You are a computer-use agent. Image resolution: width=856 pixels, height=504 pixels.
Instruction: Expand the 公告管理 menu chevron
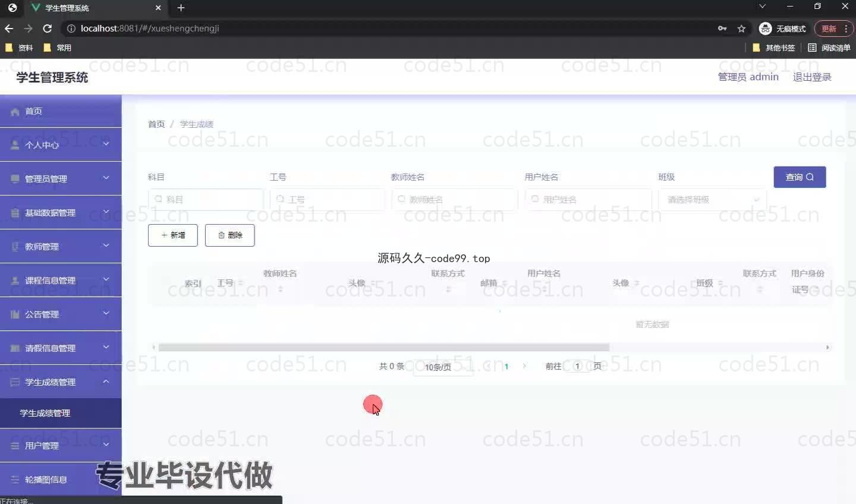tap(106, 313)
